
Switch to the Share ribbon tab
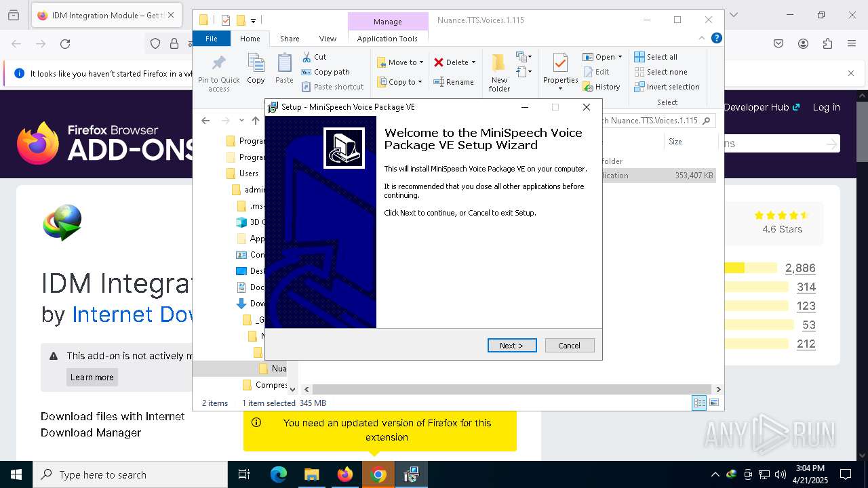pyautogui.click(x=290, y=39)
